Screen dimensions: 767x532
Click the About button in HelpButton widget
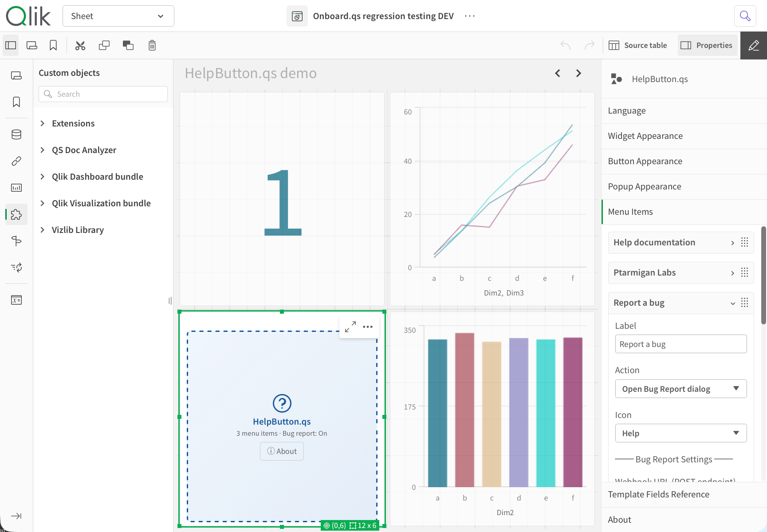coord(282,451)
